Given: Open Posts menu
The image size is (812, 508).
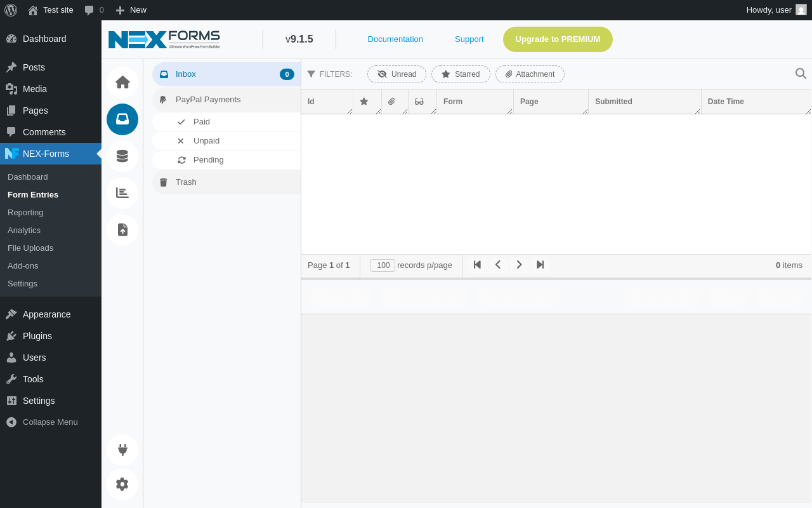Looking at the screenshot, I should click(x=51, y=67).
